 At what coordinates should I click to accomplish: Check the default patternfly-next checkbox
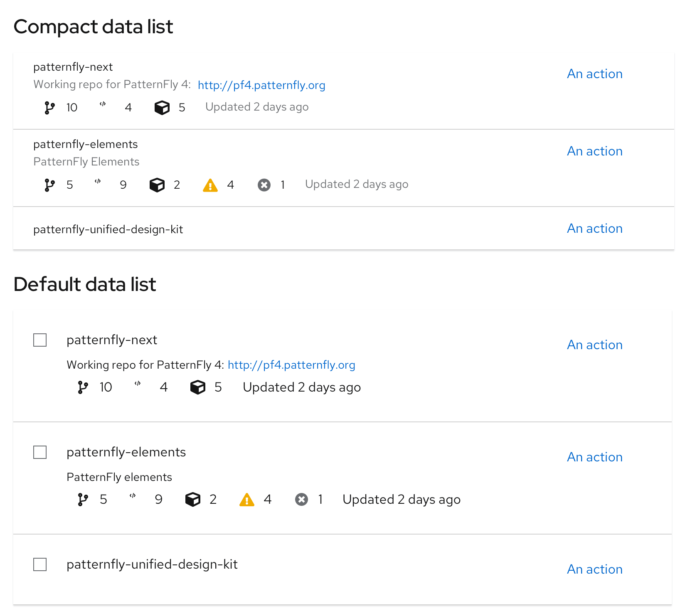(40, 340)
